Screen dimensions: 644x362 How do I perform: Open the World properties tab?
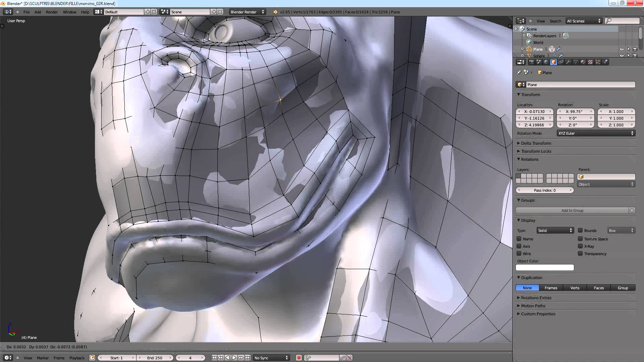click(546, 62)
